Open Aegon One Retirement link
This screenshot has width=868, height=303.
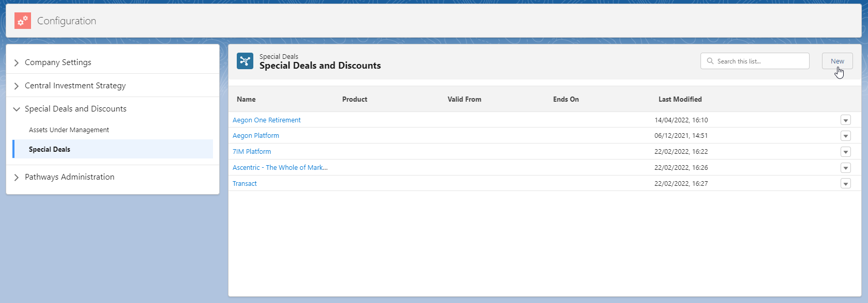pyautogui.click(x=267, y=120)
